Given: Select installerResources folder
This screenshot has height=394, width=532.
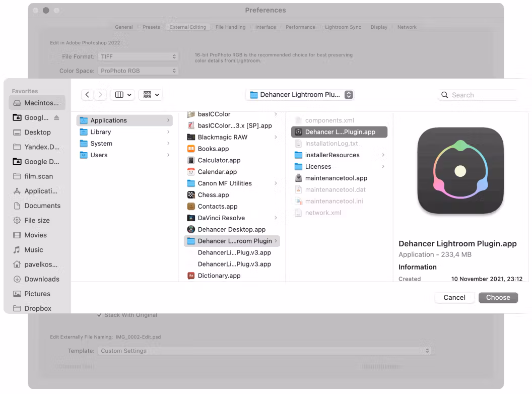Looking at the screenshot, I should point(339,155).
